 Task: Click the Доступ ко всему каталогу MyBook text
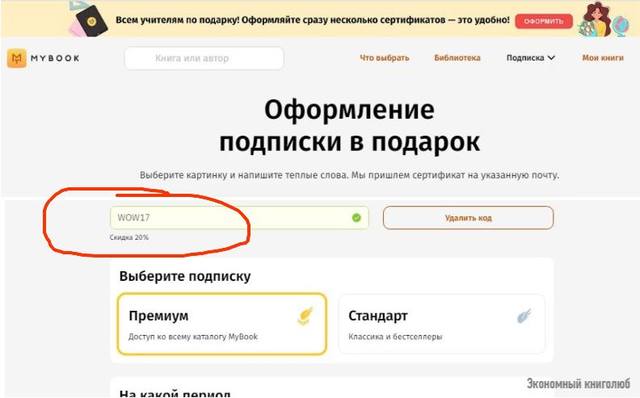tap(193, 337)
